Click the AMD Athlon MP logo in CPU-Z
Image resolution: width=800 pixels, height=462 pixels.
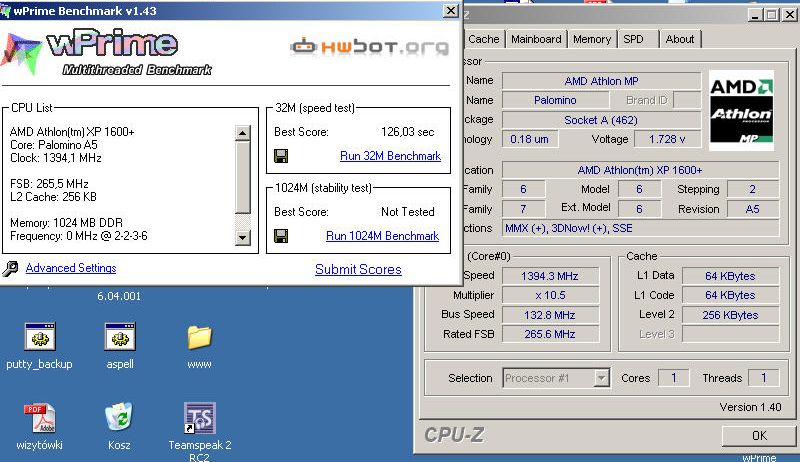point(741,111)
